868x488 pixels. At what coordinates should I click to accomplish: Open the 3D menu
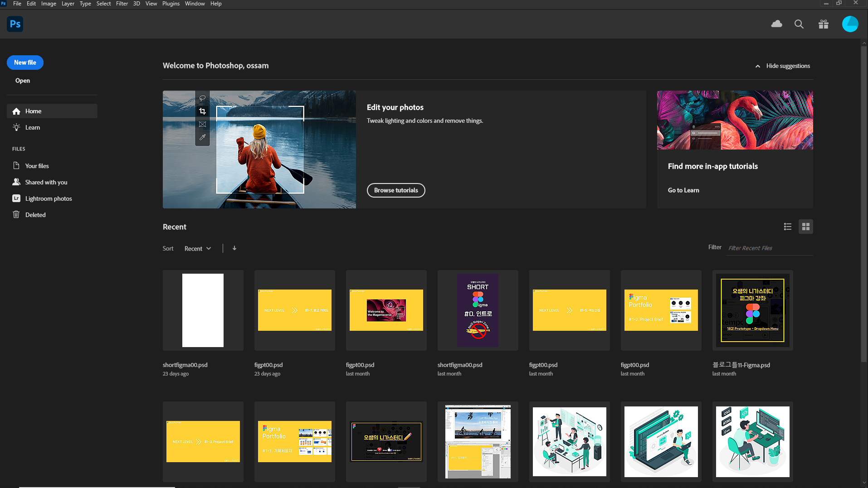pos(137,4)
